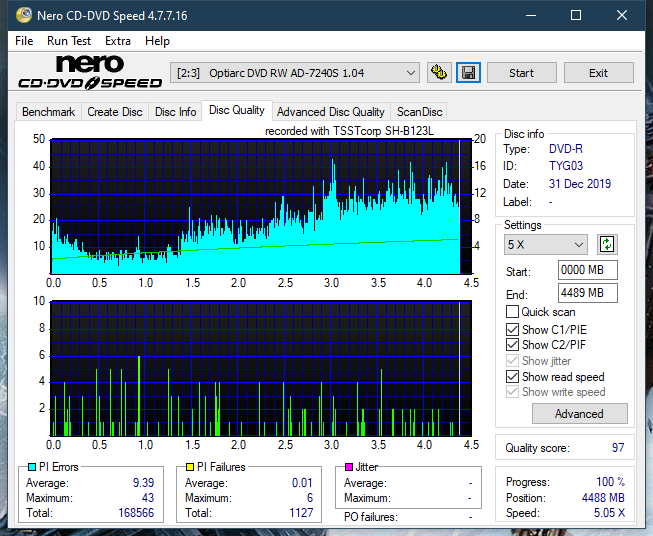The width and height of the screenshot is (653, 536).
Task: Switch to the Create Disc tab
Action: [115, 112]
